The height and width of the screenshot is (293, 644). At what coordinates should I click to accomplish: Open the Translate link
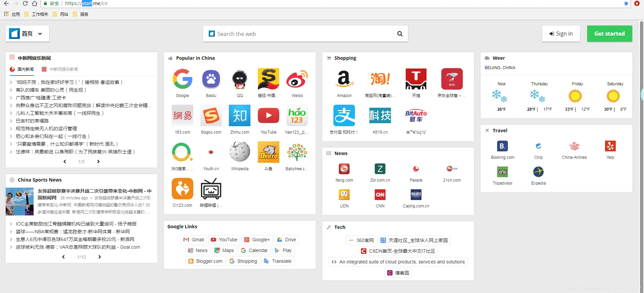(x=278, y=261)
